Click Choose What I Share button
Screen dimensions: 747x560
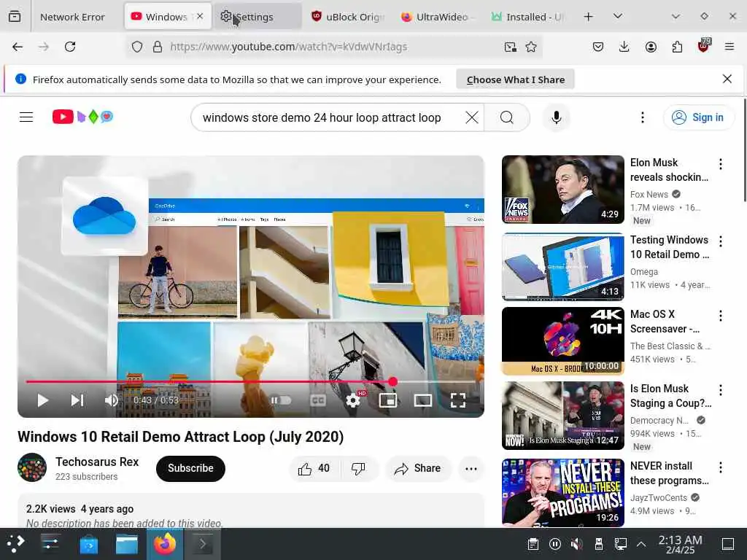[x=516, y=79]
